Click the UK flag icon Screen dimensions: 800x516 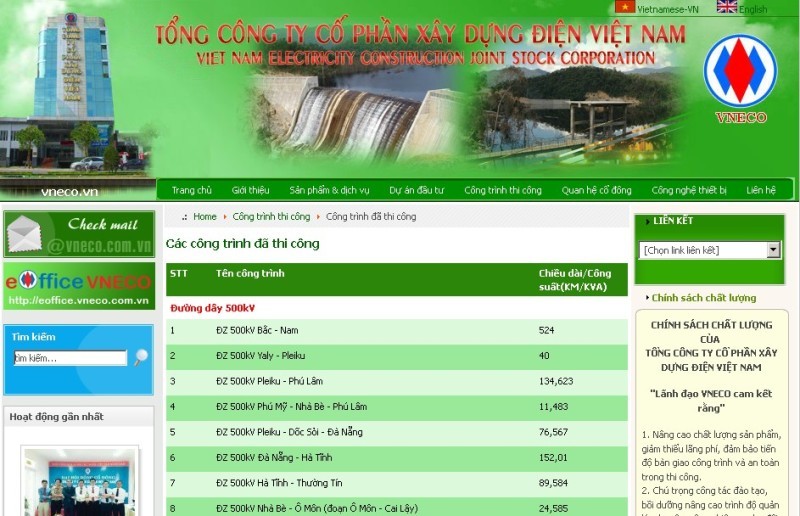point(727,7)
